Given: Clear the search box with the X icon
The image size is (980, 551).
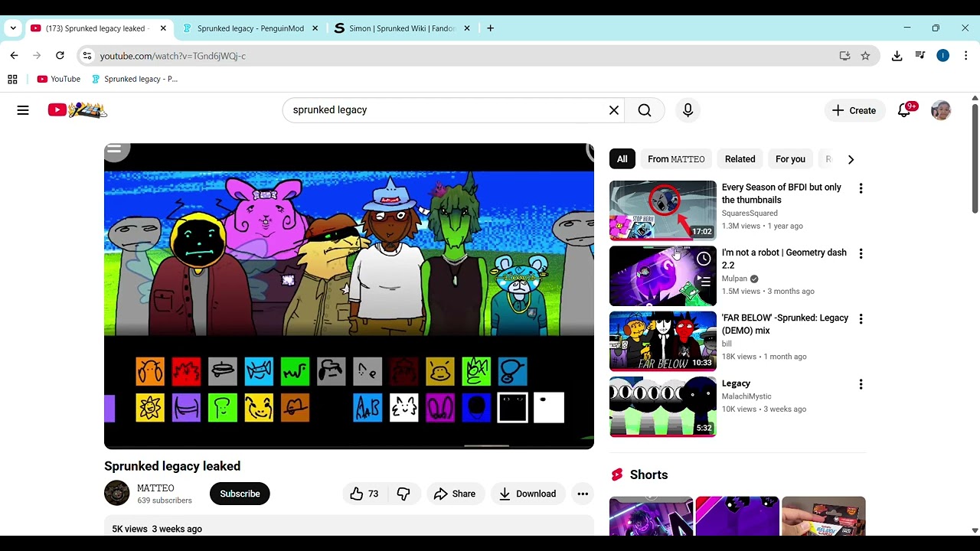Looking at the screenshot, I should tap(614, 110).
